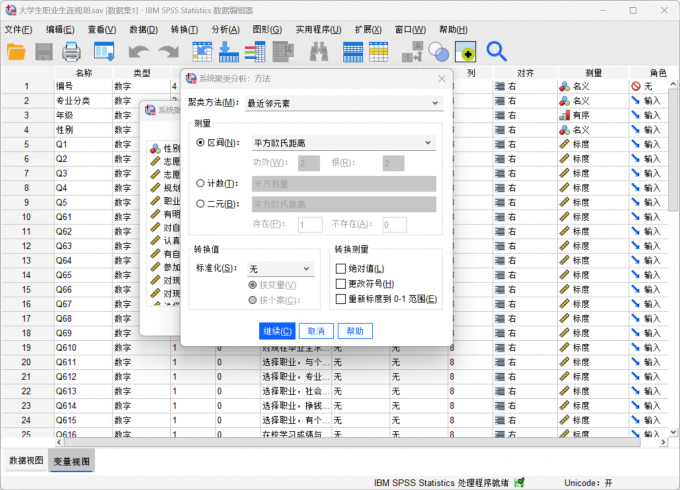The width and height of the screenshot is (680, 490).
Task: Click the Undo arrow icon
Action: [139, 52]
